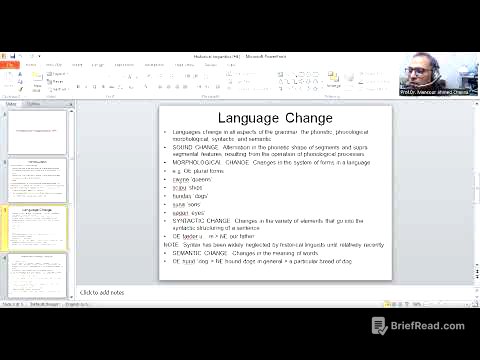Toggle Text Shadow formatting
Image resolution: width=480 pixels, height=360 pixels.
(x=103, y=87)
